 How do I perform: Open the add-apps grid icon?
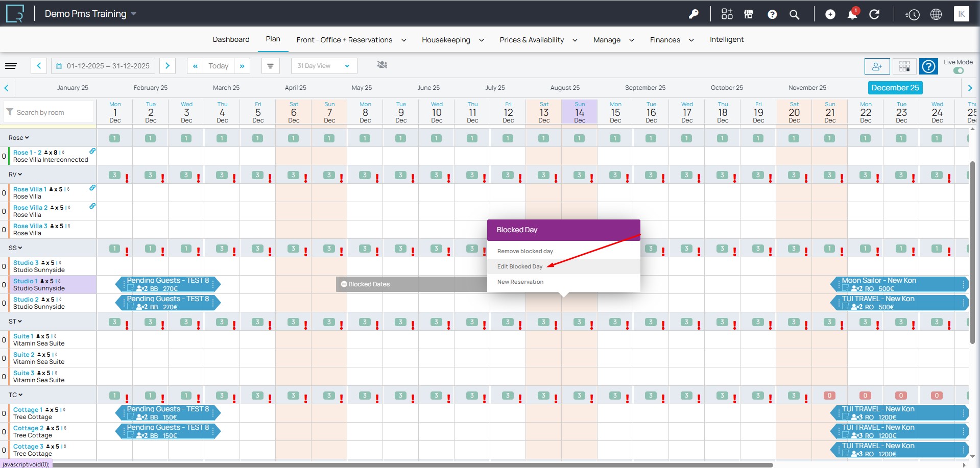tap(727, 14)
